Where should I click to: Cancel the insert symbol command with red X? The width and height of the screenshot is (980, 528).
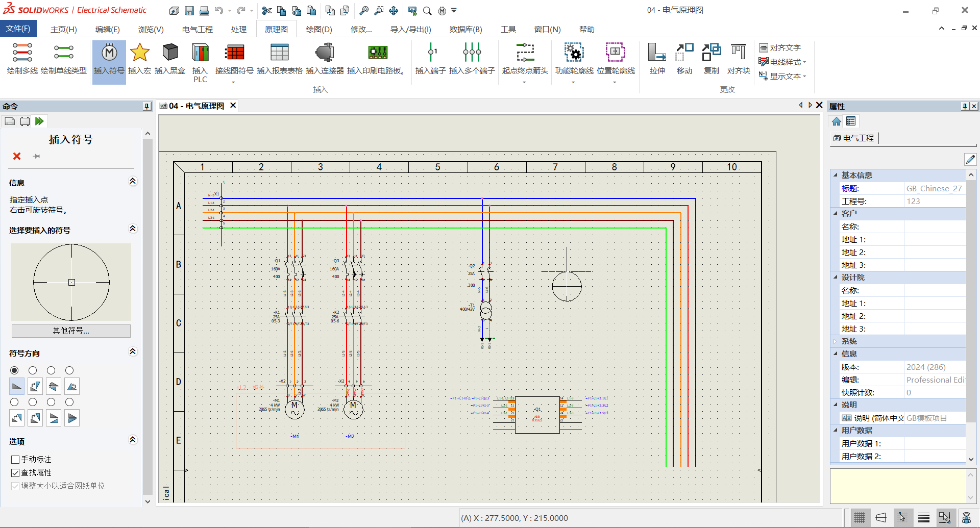pos(17,156)
